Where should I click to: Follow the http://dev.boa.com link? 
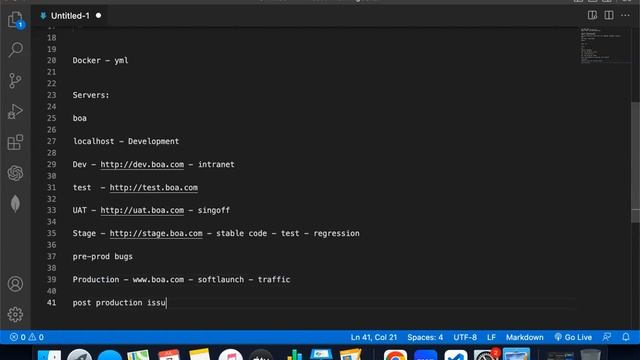click(x=142, y=164)
